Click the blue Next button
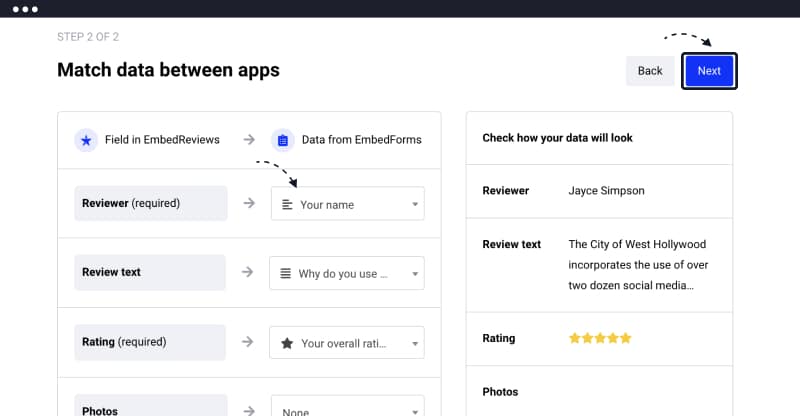Screen dimensions: 800x416 (x=709, y=71)
